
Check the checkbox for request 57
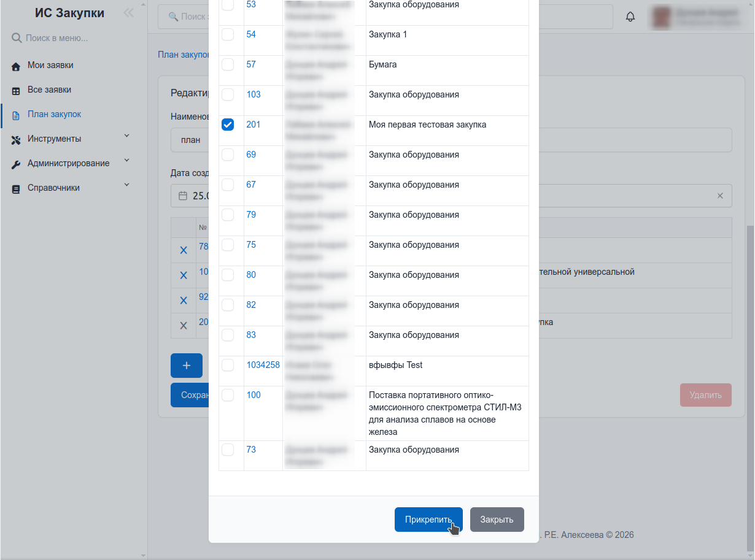coord(228,64)
